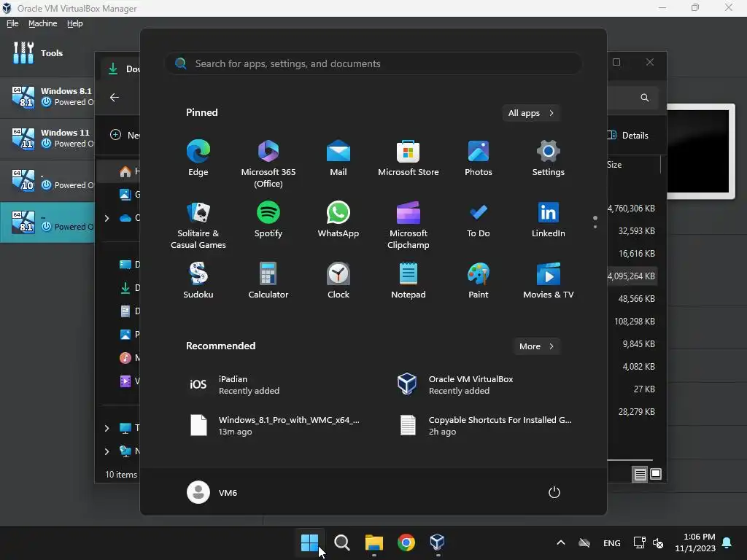
Task: Launch the Sudoku game
Action: [198, 281]
